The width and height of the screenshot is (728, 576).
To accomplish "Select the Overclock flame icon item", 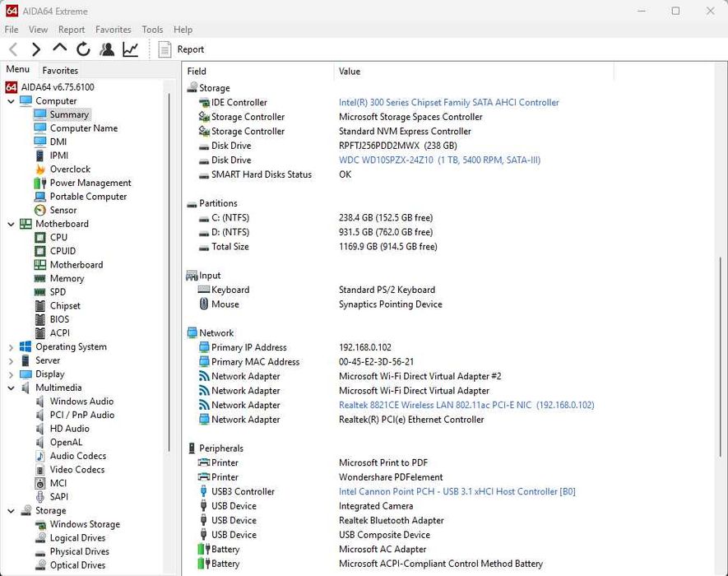I will pos(40,169).
